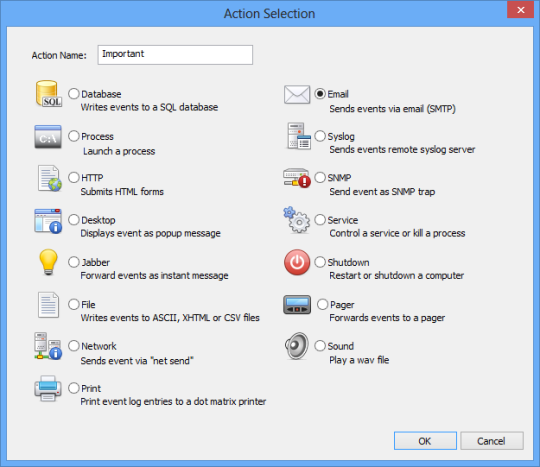The image size is (540, 467).
Task: Choose the HTTP action option
Action: pos(74,177)
